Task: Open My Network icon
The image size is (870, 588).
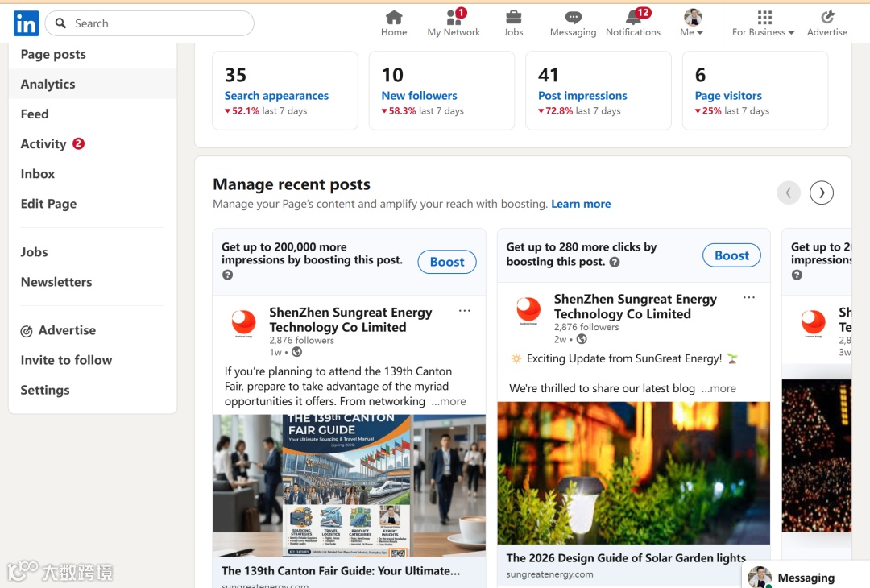Action: [x=454, y=17]
